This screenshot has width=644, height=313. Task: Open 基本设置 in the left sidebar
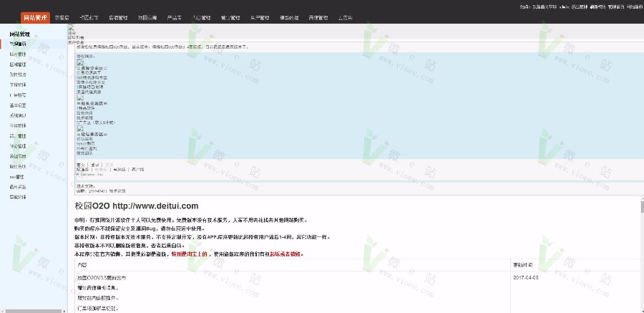[x=18, y=105]
